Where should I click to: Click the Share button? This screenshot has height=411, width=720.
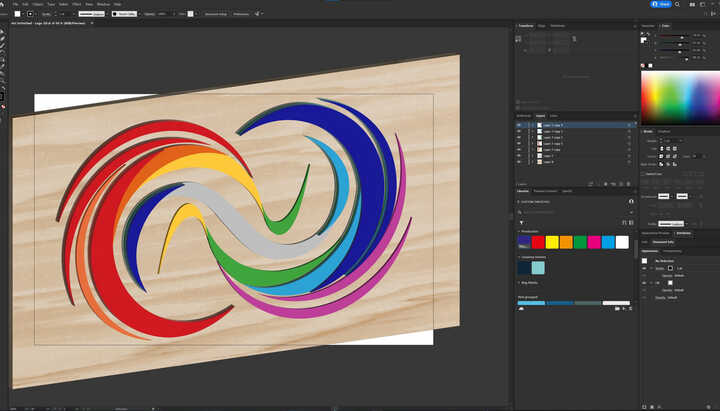(661, 4)
